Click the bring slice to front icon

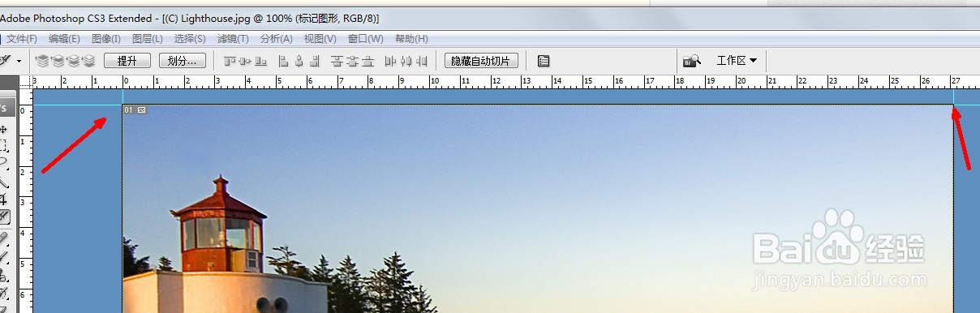[x=43, y=61]
